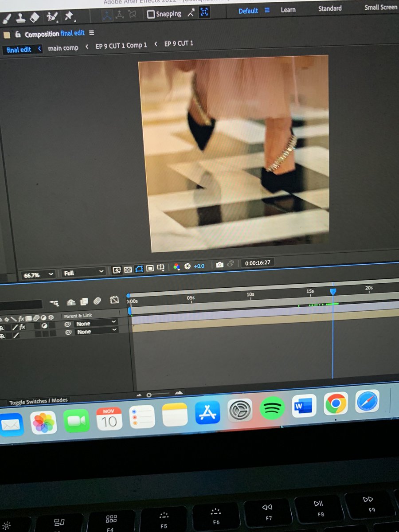Toggle Region of Interest
This screenshot has height=532, width=399.
[150, 268]
